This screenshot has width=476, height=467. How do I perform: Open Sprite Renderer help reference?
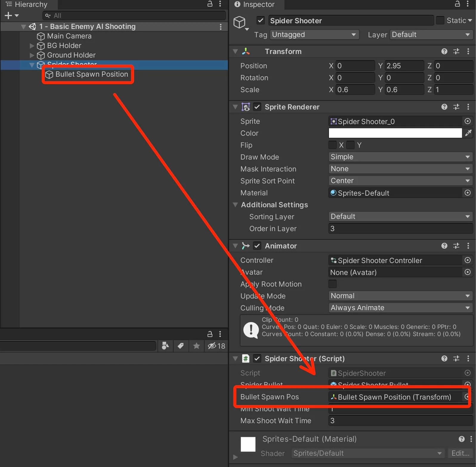click(x=444, y=107)
